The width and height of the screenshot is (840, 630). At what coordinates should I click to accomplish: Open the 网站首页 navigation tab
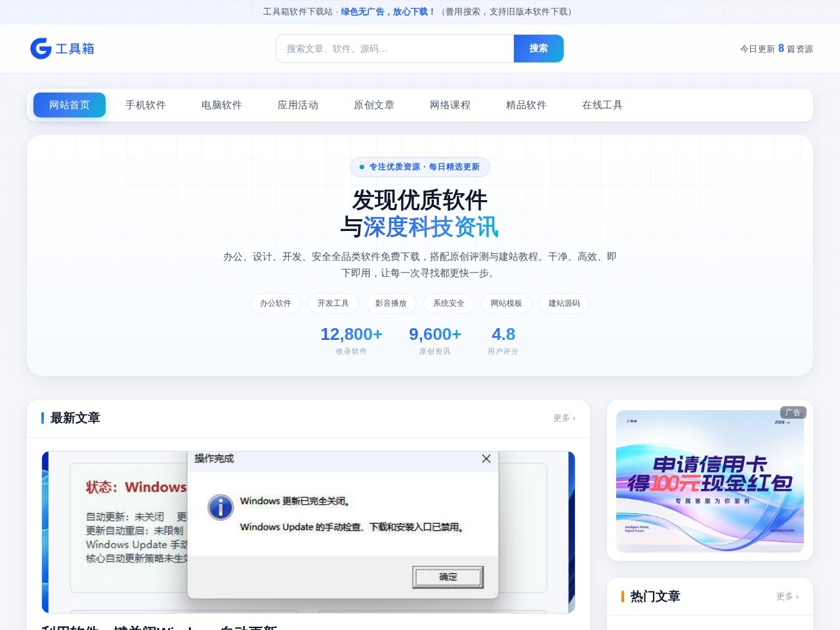(70, 105)
